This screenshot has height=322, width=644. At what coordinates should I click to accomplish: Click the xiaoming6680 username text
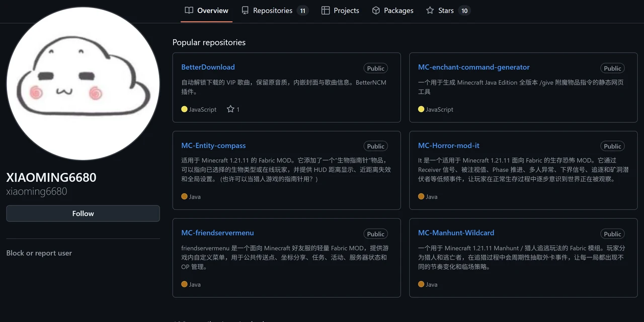tap(37, 192)
